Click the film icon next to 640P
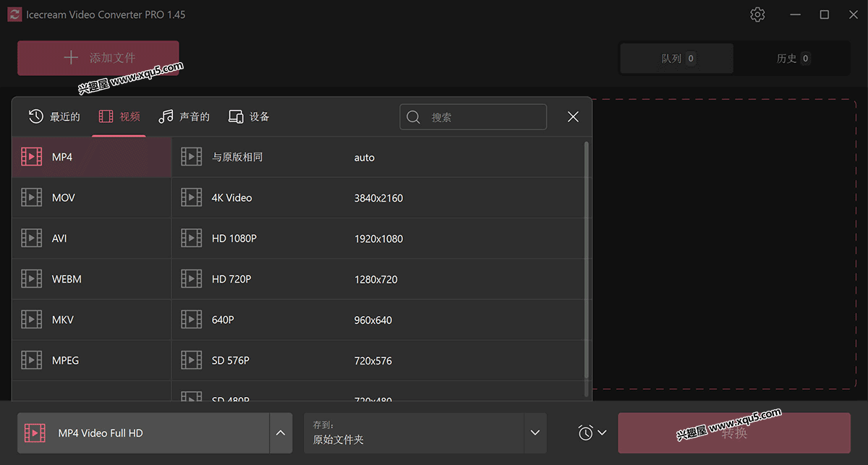Image resolution: width=868 pixels, height=465 pixels. click(192, 320)
